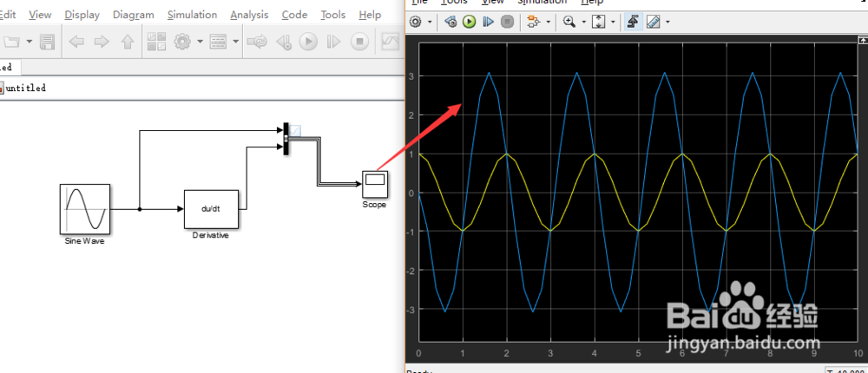Select the Zoom tool in Scope

tap(569, 23)
